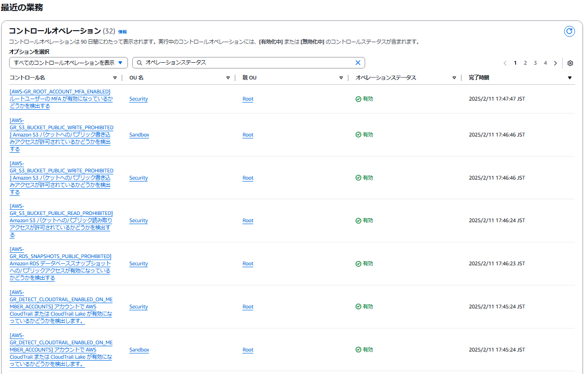Open AWS-GR_ROOT_ACCOUNT_MFA_ENABLED control link

point(61,99)
